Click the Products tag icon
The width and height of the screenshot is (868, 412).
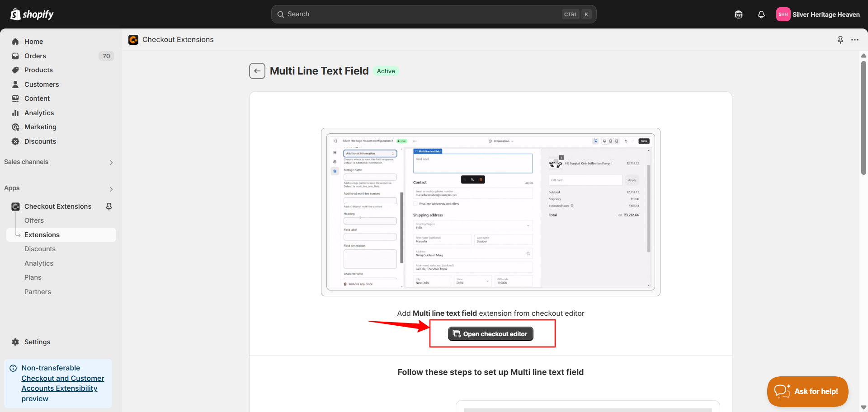click(15, 70)
